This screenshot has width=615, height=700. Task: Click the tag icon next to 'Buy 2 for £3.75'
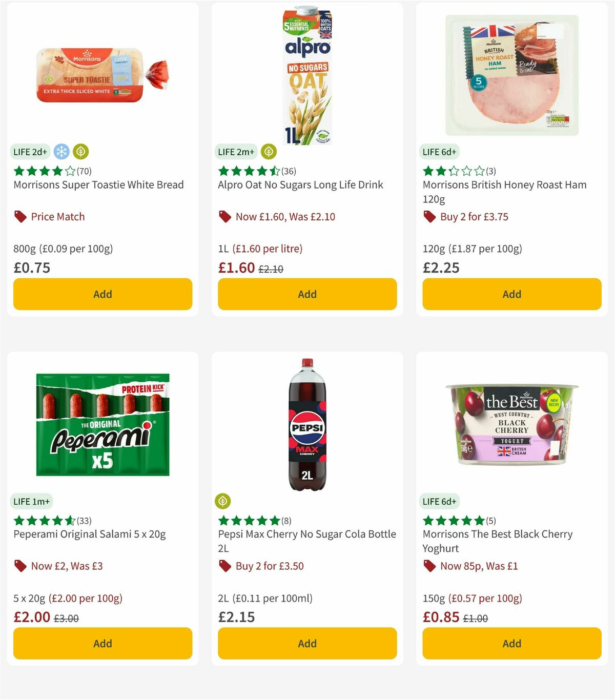(x=429, y=216)
